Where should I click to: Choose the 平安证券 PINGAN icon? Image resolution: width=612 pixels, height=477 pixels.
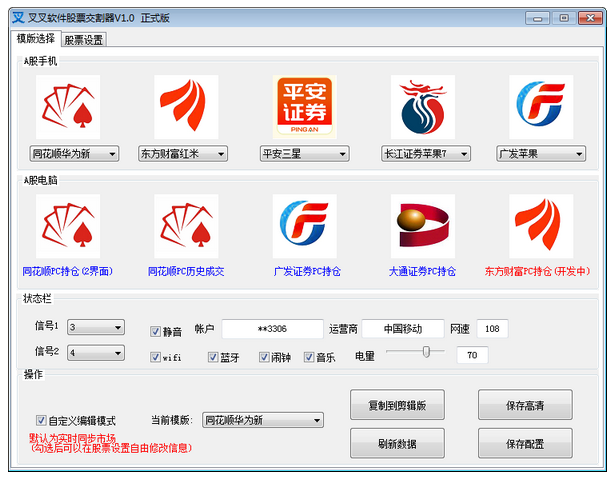pyautogui.click(x=304, y=107)
